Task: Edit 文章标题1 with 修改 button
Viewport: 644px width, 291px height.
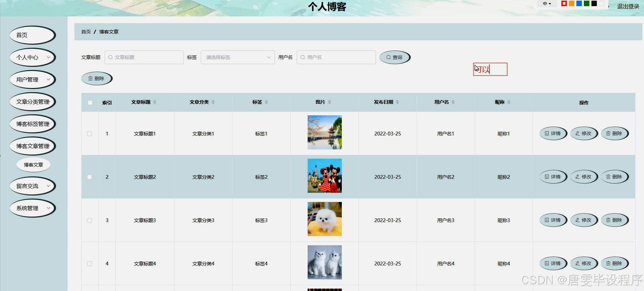Action: [584, 133]
